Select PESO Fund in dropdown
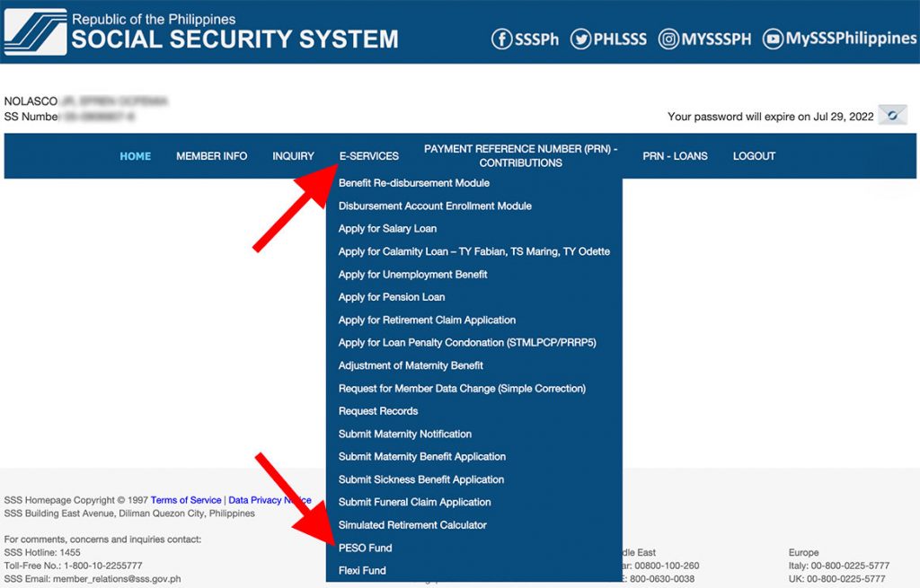 pyautogui.click(x=365, y=548)
